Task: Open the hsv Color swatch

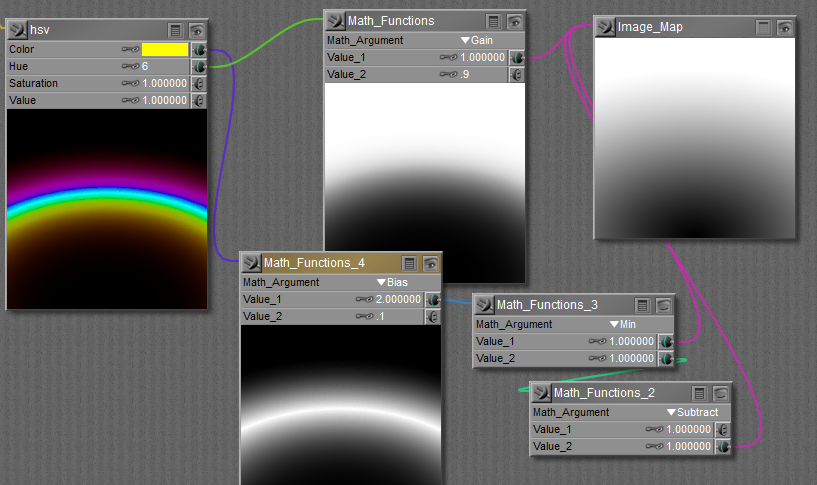Action: coord(165,49)
